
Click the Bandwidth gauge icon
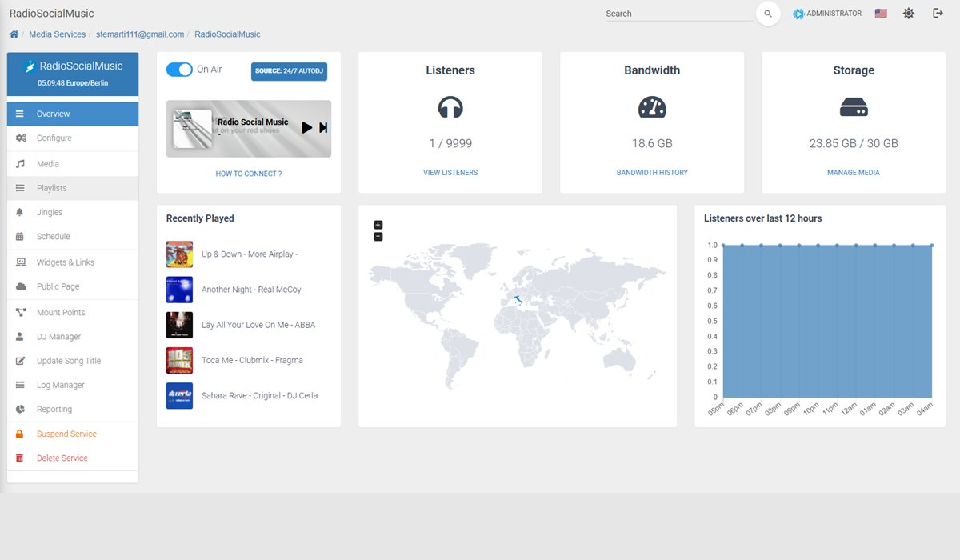(652, 107)
